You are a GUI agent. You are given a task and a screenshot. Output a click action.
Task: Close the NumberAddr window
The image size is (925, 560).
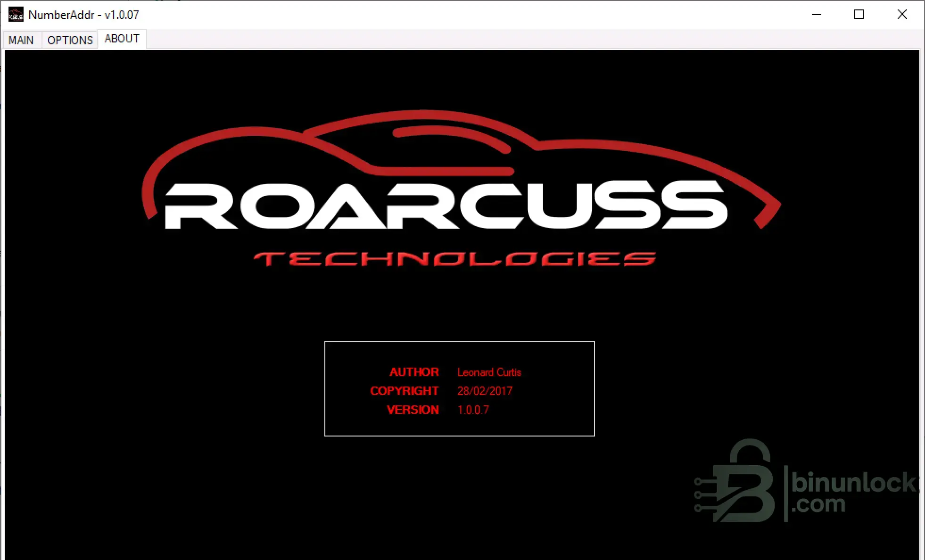(x=902, y=15)
